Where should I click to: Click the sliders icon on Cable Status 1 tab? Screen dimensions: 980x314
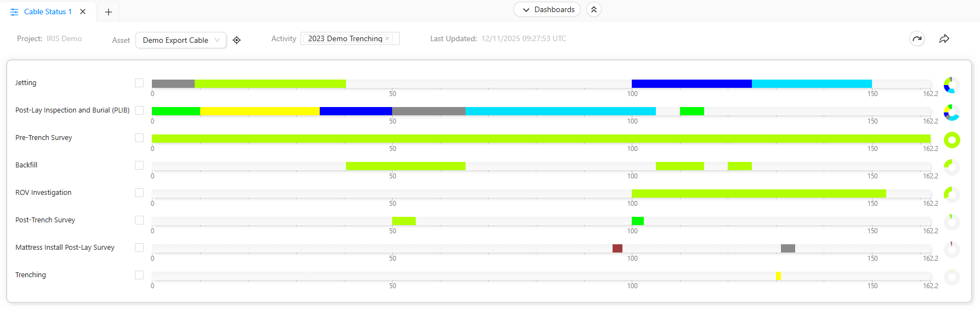pos(14,12)
